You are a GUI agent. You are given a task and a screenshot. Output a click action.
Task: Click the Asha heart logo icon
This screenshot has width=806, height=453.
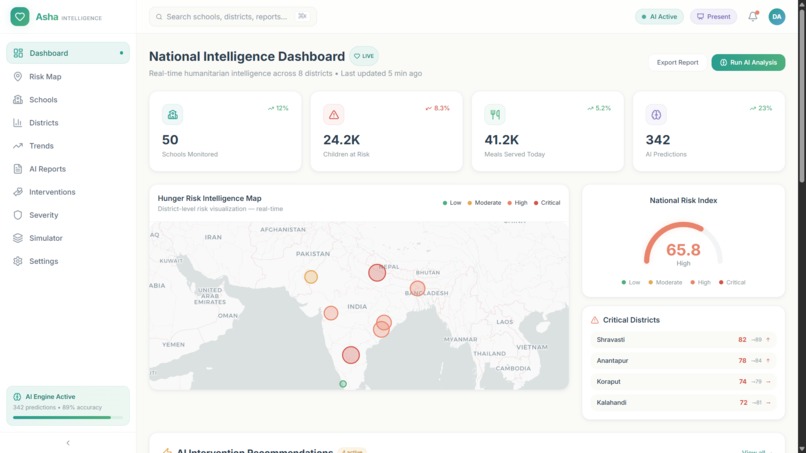pos(20,16)
